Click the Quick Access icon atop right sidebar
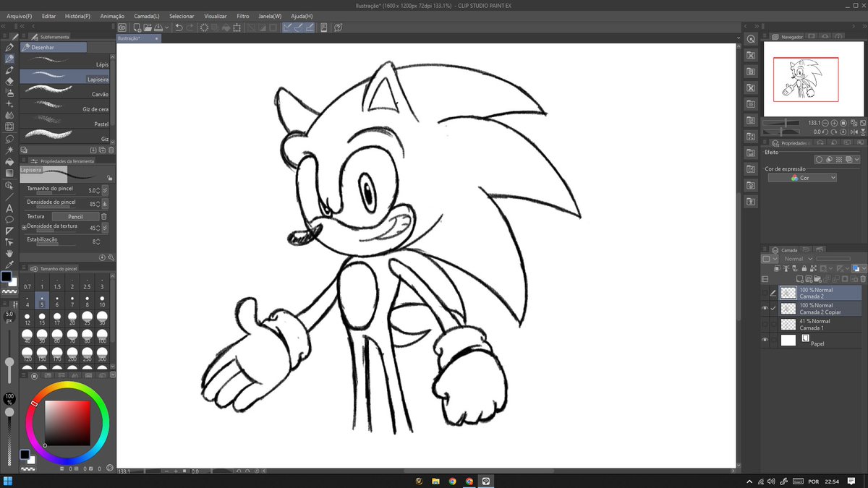 click(751, 38)
